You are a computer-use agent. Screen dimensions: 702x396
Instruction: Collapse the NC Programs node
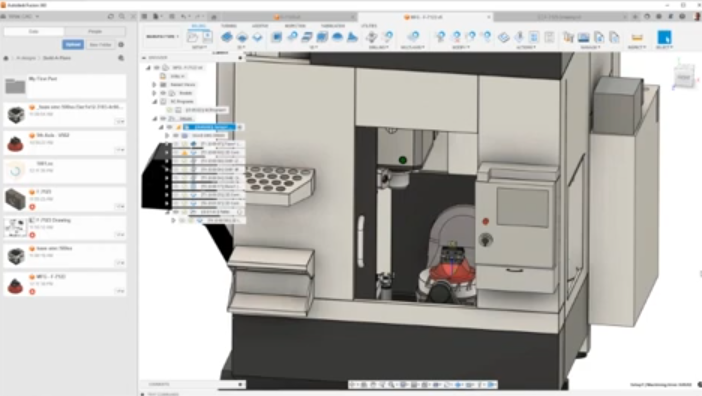(x=154, y=102)
